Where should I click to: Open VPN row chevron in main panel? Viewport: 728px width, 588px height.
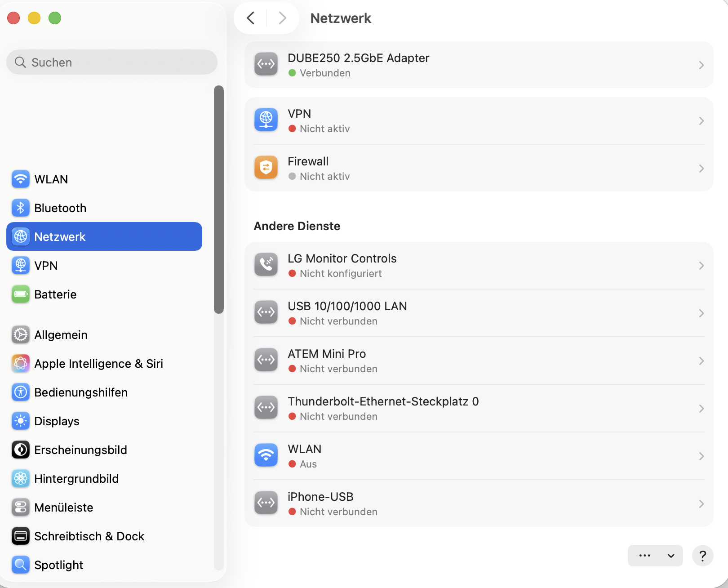tap(701, 121)
